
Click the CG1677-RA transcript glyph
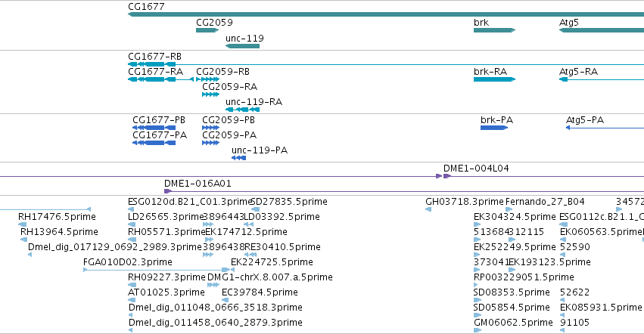point(160,79)
